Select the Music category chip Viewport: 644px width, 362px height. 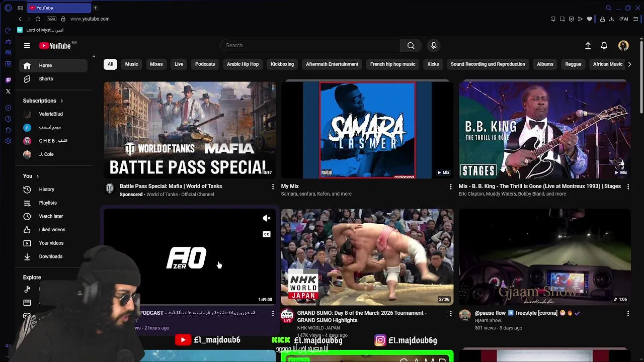pos(131,64)
